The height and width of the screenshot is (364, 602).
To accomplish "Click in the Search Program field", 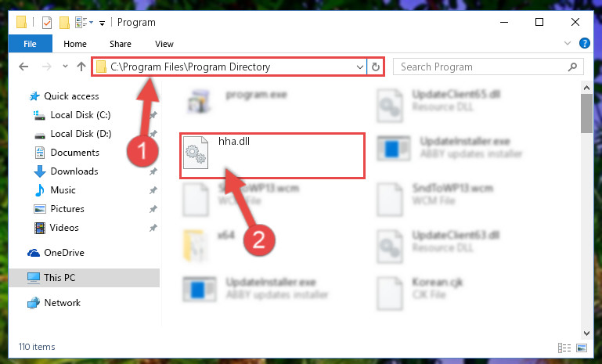I will [481, 67].
